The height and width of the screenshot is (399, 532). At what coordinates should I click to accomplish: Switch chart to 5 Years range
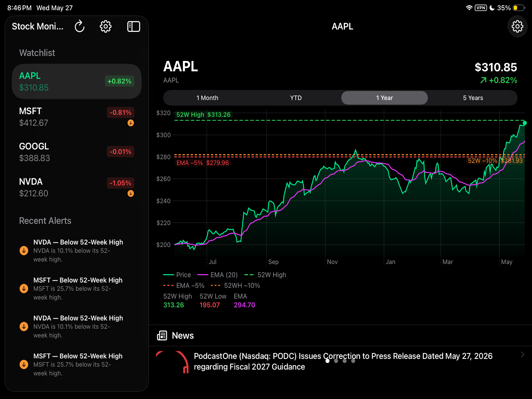(x=473, y=98)
